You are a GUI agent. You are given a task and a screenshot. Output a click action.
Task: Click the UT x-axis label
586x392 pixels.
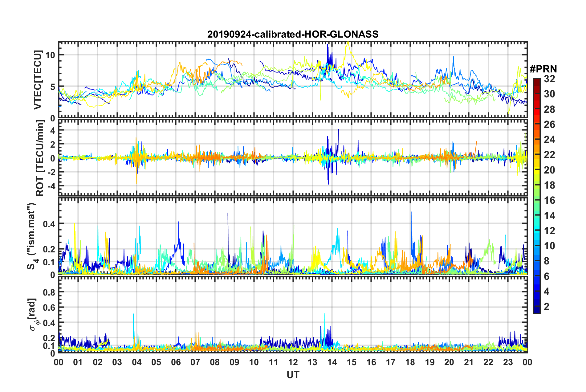coord(293,375)
